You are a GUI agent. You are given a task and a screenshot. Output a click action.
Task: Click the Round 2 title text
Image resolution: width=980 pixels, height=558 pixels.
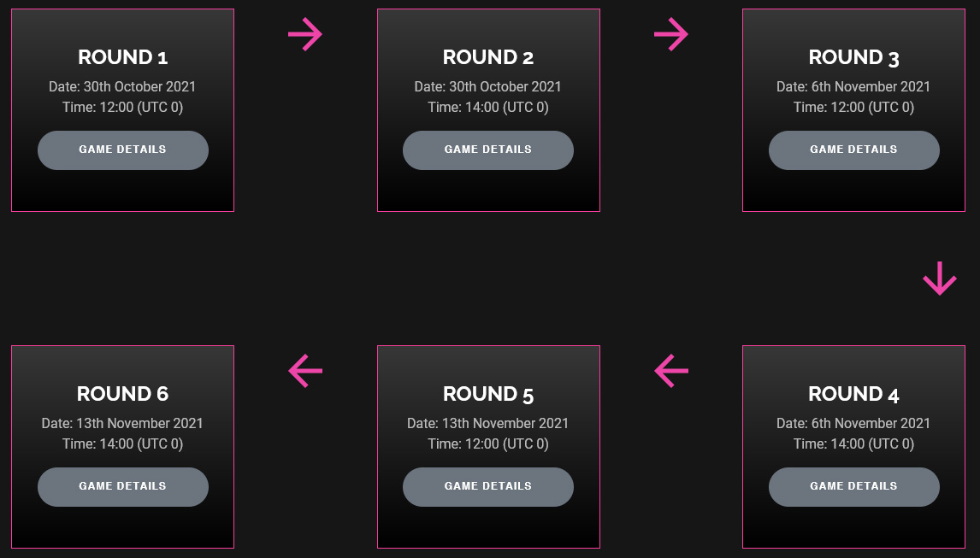click(488, 57)
